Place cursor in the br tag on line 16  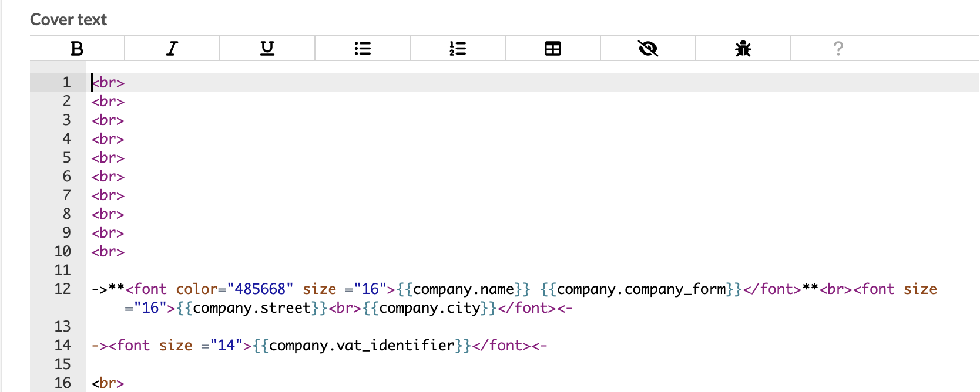(108, 383)
